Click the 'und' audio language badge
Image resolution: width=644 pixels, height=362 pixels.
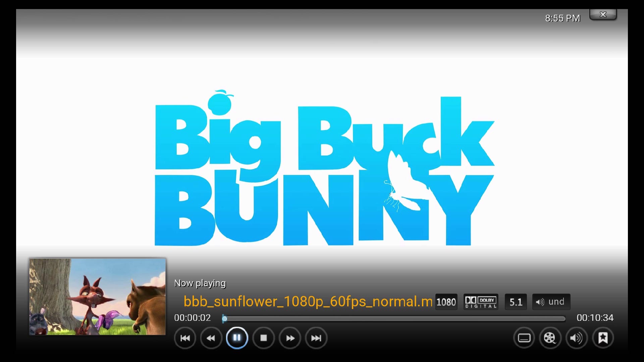pyautogui.click(x=551, y=302)
